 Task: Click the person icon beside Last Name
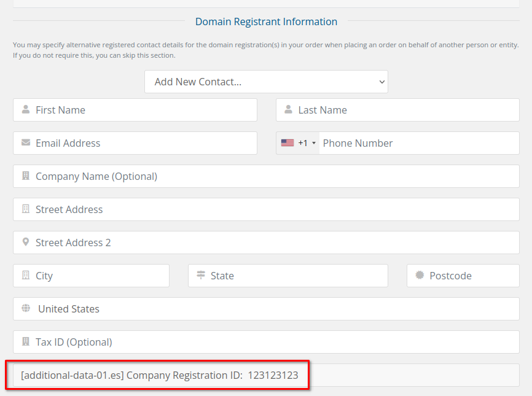pos(288,110)
